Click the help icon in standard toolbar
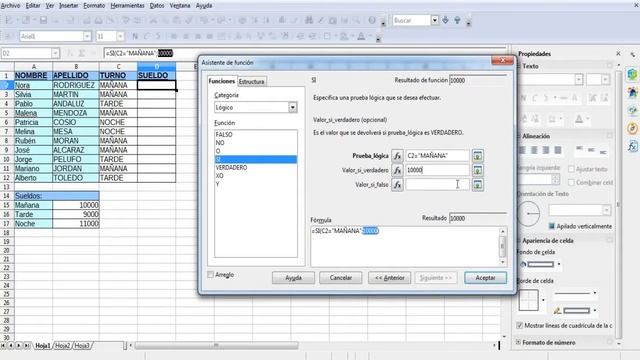Screen dimensions: 640x360 pyautogui.click(x=372, y=20)
